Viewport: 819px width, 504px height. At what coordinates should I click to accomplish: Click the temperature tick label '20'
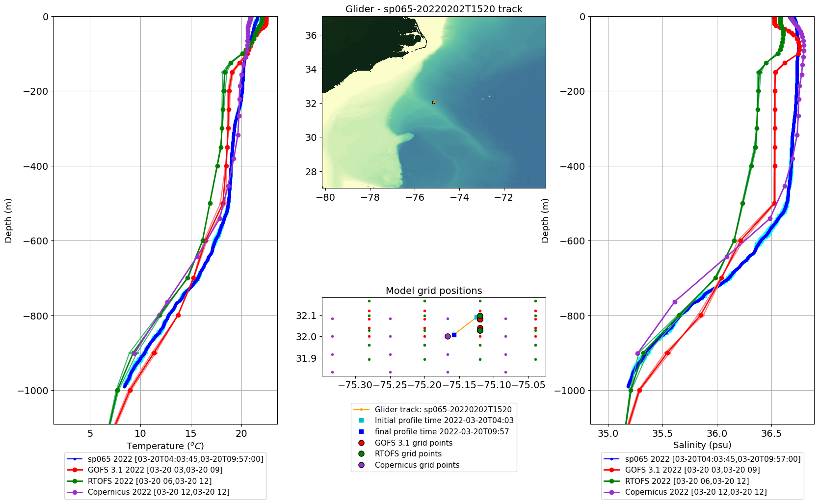[x=241, y=433]
